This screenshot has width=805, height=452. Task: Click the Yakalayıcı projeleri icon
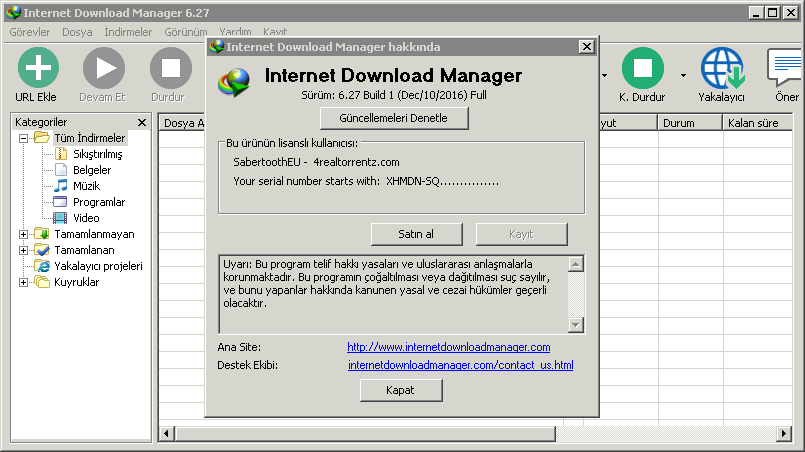42,266
